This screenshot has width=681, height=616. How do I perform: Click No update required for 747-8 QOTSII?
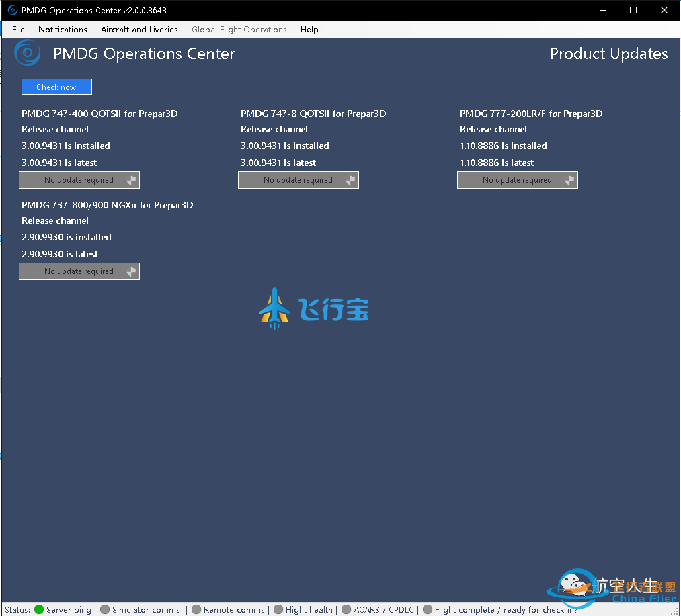pos(298,180)
